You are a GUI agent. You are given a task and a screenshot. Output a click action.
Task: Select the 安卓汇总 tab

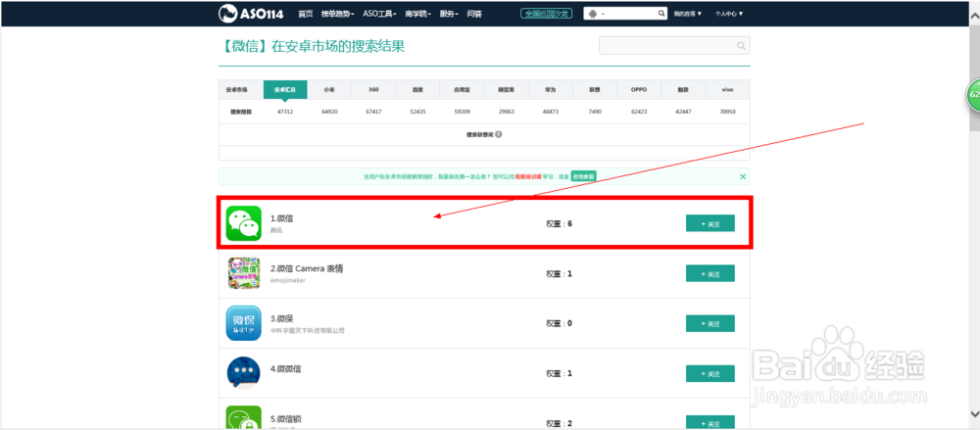[x=285, y=90]
